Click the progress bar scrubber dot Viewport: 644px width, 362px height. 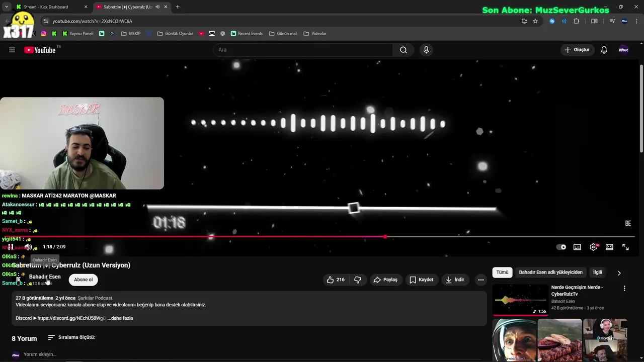pyautogui.click(x=385, y=237)
